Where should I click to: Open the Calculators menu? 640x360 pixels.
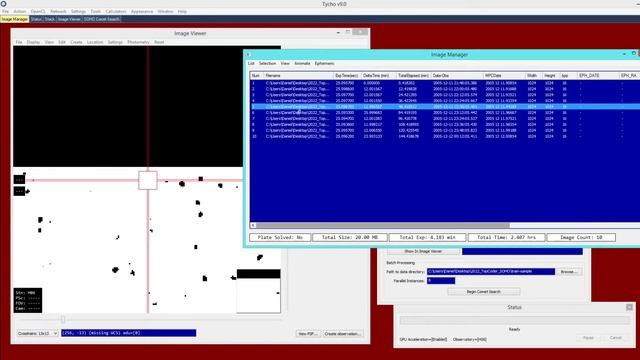[x=116, y=11]
